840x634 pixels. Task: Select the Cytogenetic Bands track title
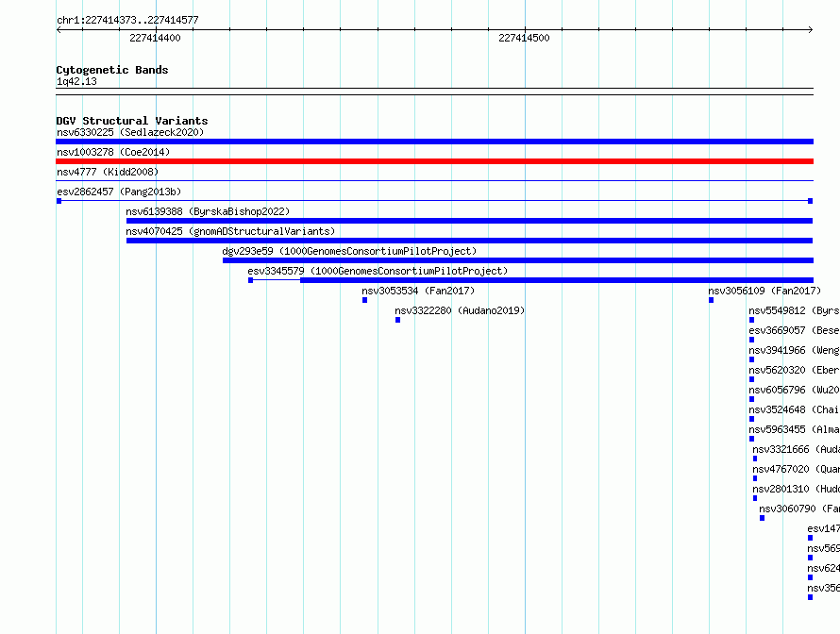click(112, 70)
